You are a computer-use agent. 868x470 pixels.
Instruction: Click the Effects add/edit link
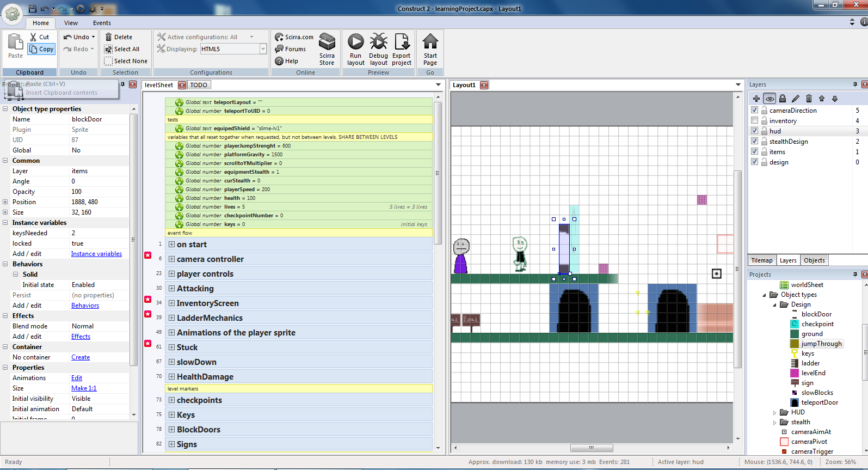point(81,337)
